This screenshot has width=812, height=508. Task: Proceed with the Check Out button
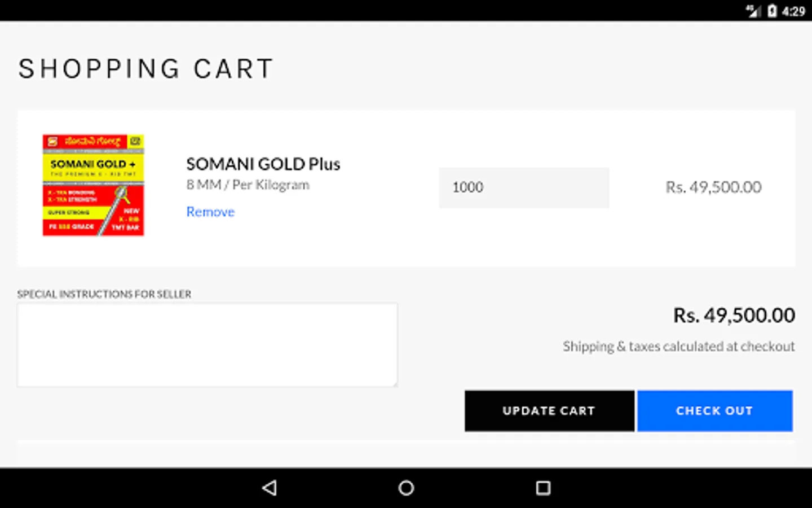(714, 411)
